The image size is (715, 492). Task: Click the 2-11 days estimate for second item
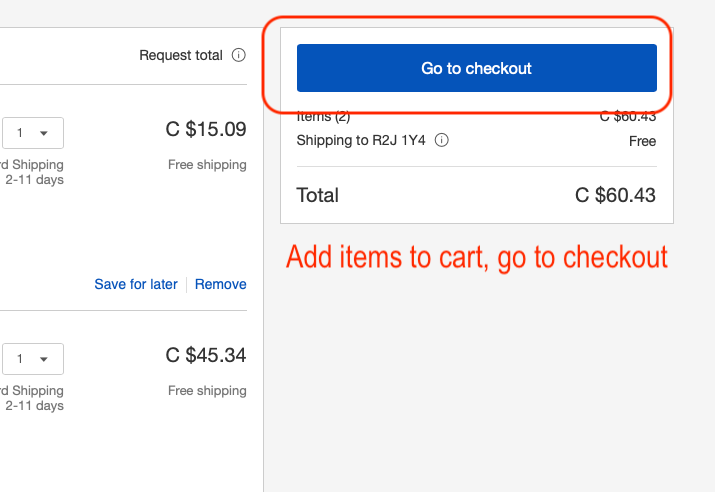(35, 406)
